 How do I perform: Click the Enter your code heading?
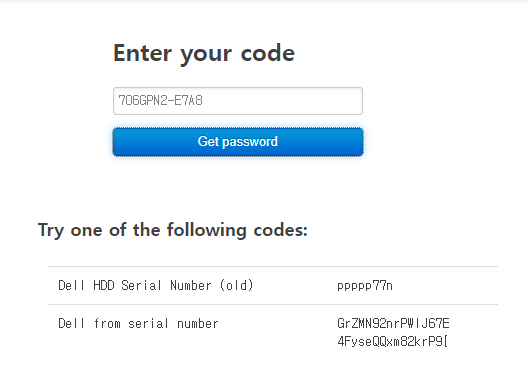pos(204,54)
